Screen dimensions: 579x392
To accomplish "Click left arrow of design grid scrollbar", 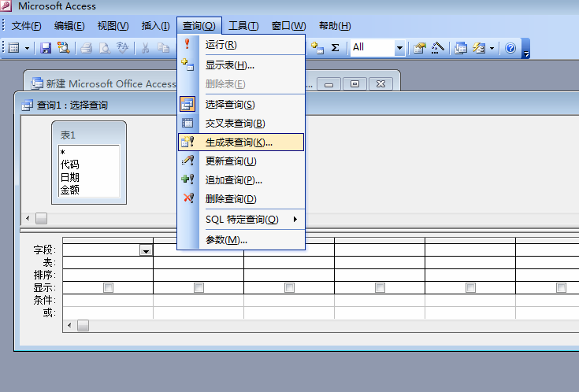I will tap(69, 326).
